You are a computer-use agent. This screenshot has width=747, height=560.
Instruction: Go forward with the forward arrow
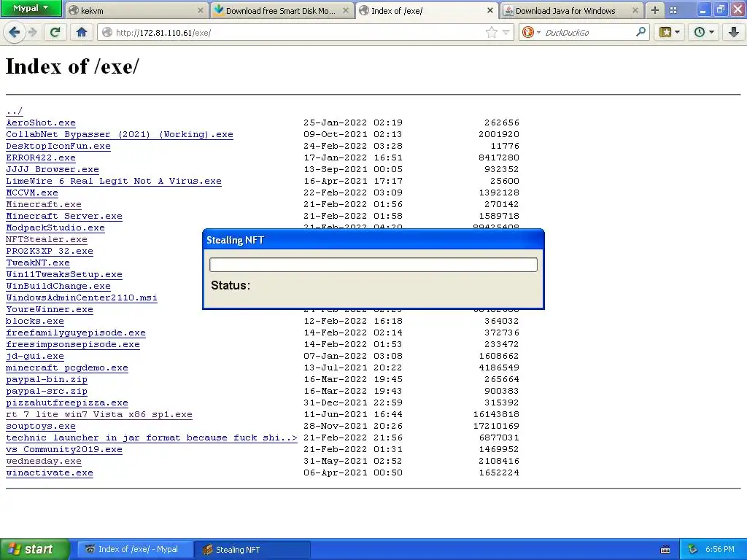coord(32,32)
